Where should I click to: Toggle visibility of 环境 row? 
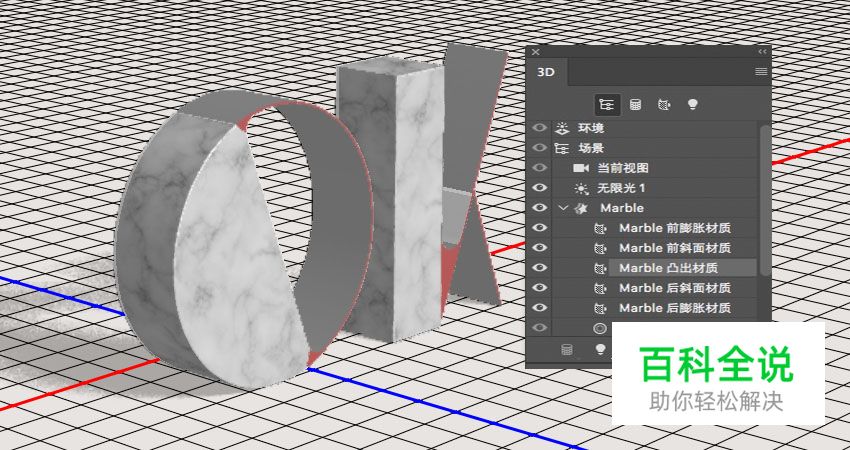point(539,128)
